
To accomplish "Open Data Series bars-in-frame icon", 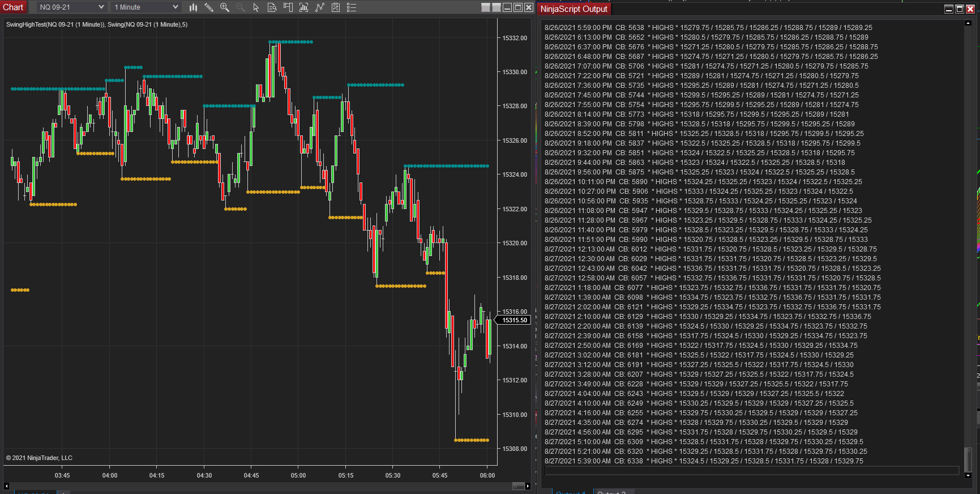I will coord(303,7).
